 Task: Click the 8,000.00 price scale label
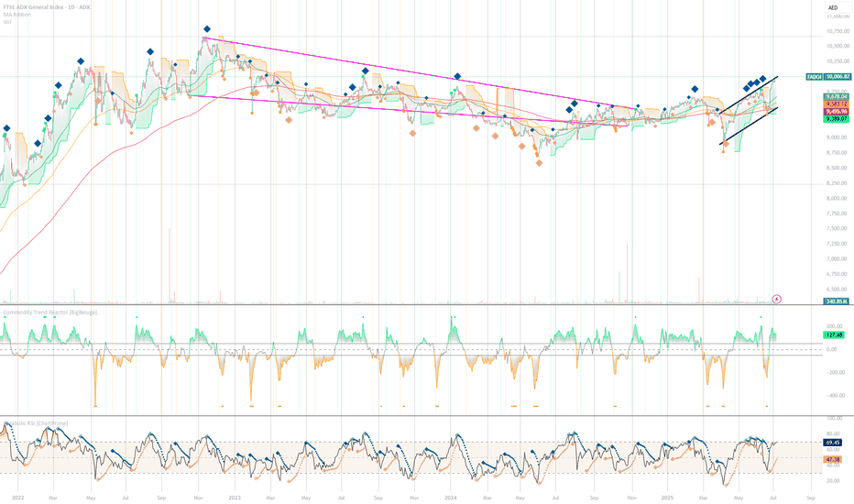click(x=838, y=198)
